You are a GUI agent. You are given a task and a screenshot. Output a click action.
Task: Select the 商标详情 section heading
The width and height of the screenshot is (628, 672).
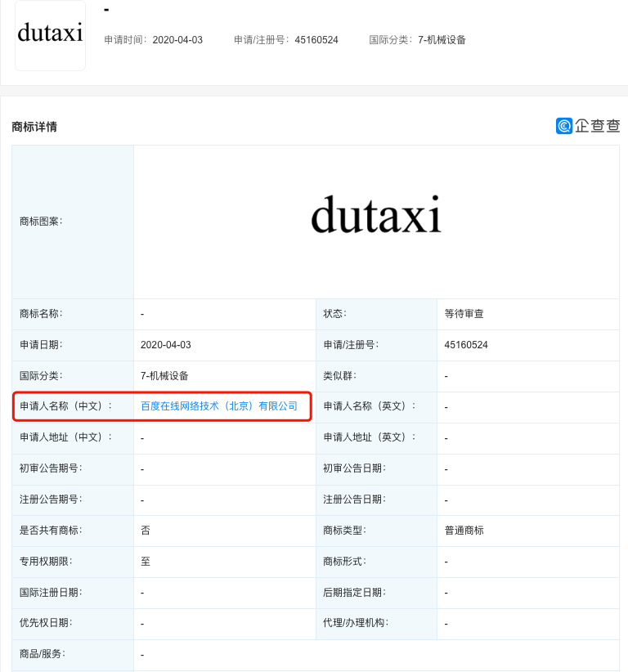point(34,127)
